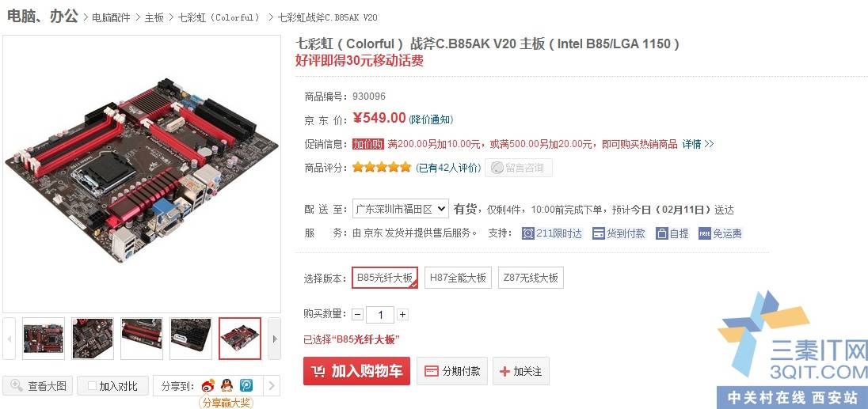Share to Sina Weibo icon
Image resolution: width=868 pixels, height=409 pixels.
click(207, 385)
